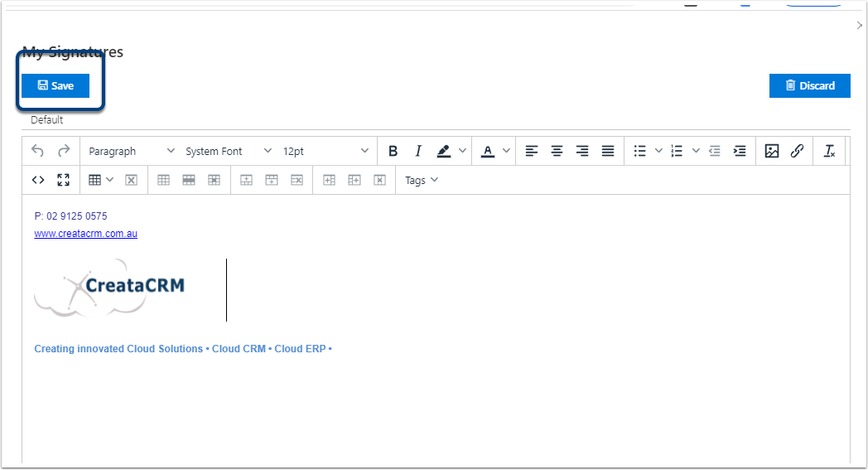
Task: Open numbered list style options
Action: (696, 151)
